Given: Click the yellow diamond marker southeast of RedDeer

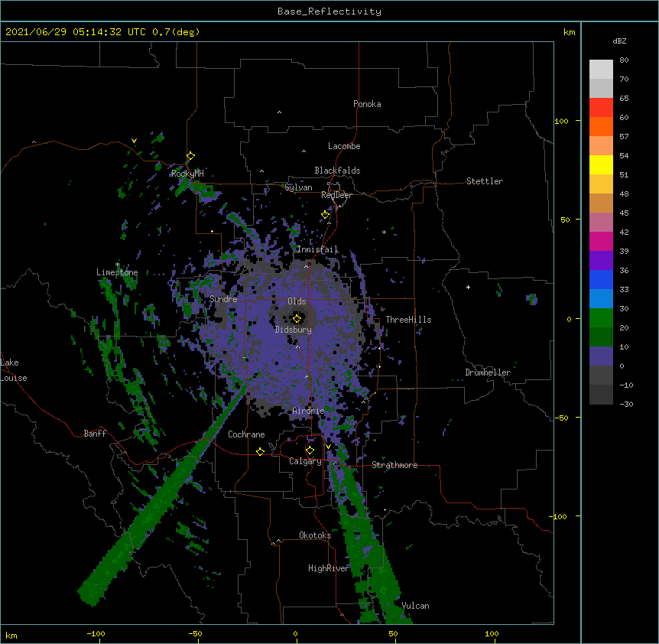Looking at the screenshot, I should point(326,215).
